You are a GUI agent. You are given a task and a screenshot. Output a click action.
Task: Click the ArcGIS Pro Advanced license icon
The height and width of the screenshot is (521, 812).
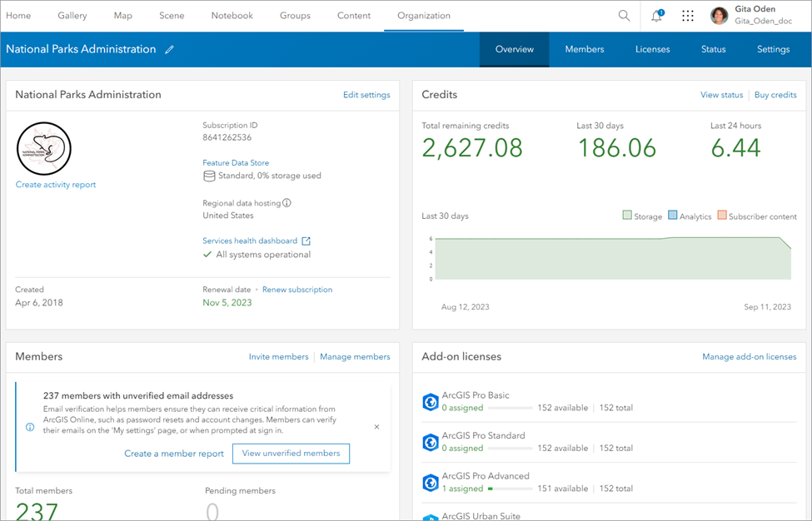431,482
